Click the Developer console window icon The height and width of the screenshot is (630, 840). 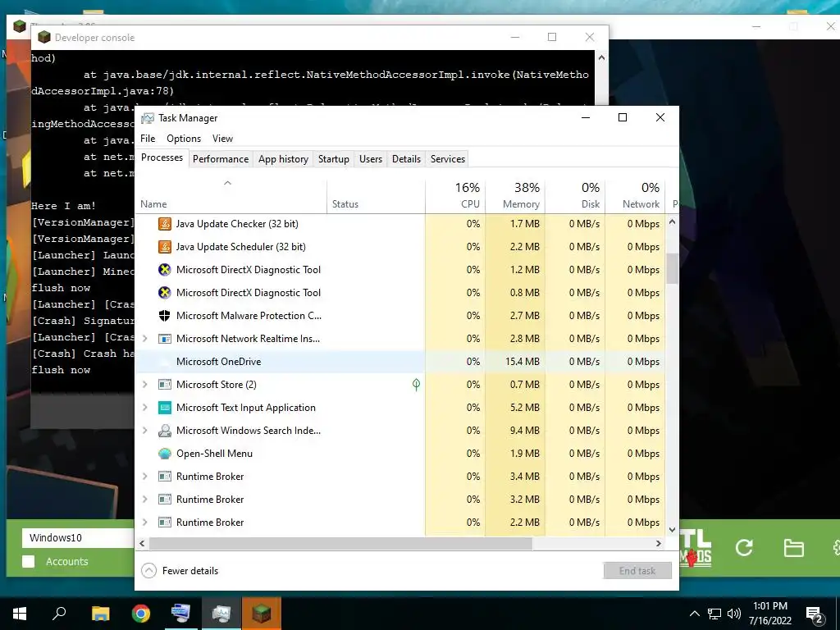[x=44, y=37]
